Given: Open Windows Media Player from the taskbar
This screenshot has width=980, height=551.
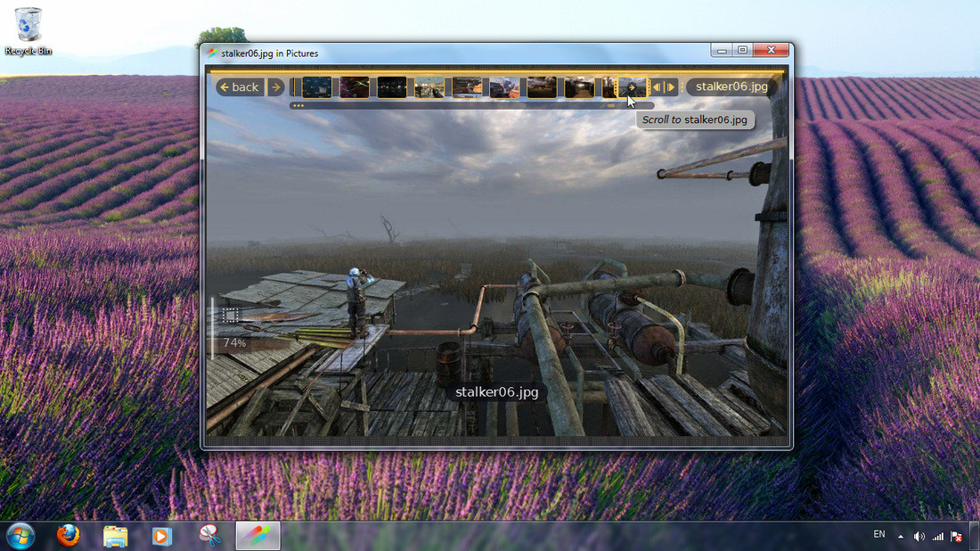Looking at the screenshot, I should pos(162,536).
